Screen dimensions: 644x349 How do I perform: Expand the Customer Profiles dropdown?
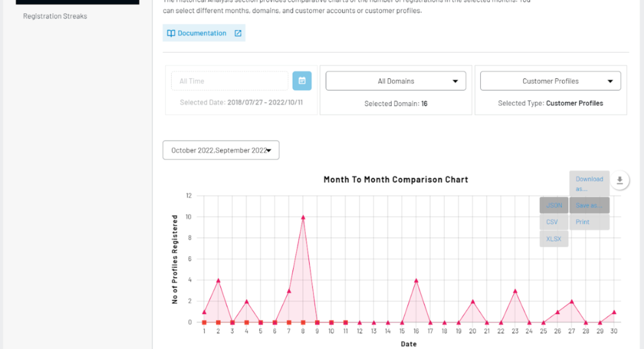click(x=550, y=81)
